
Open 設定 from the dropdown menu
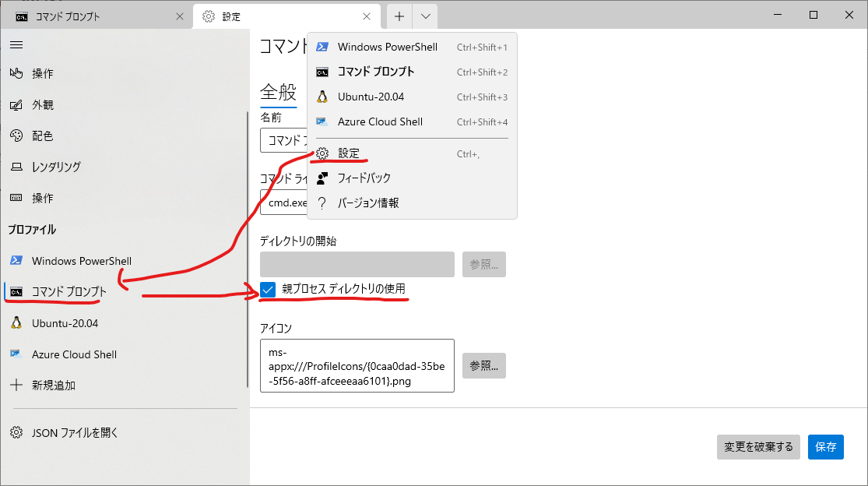pyautogui.click(x=412, y=153)
